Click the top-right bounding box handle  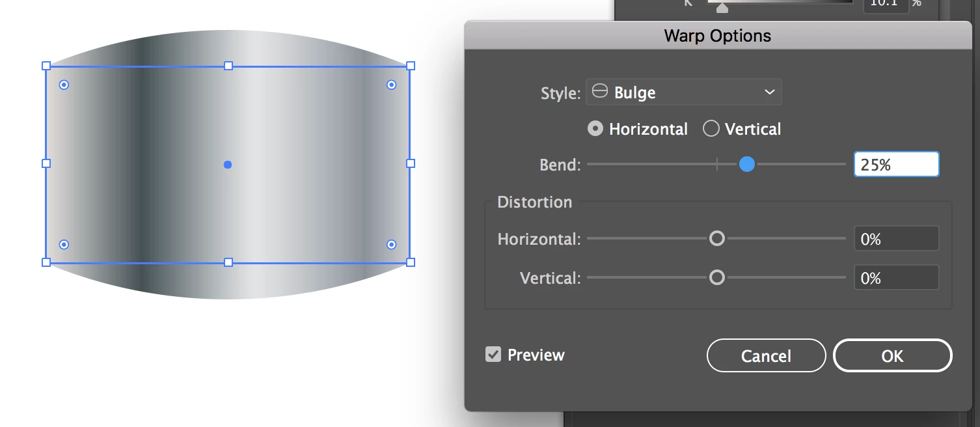[411, 66]
